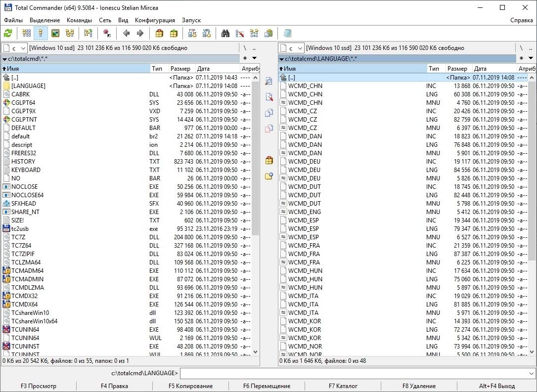Expand the command line history dropdown

[531, 373]
